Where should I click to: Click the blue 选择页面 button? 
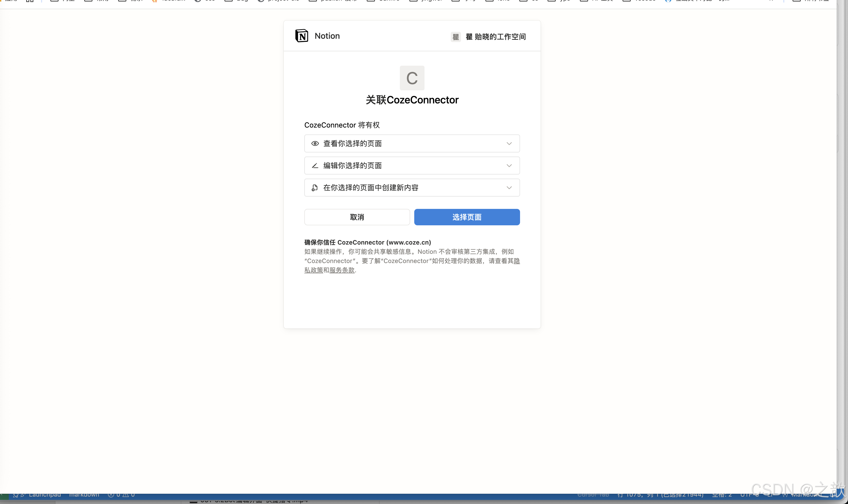(x=467, y=217)
